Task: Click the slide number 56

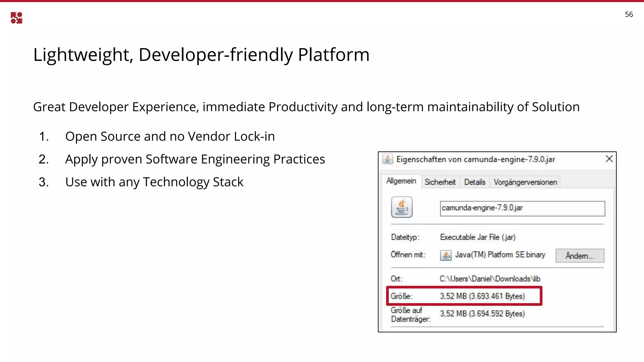Action: 629,14
